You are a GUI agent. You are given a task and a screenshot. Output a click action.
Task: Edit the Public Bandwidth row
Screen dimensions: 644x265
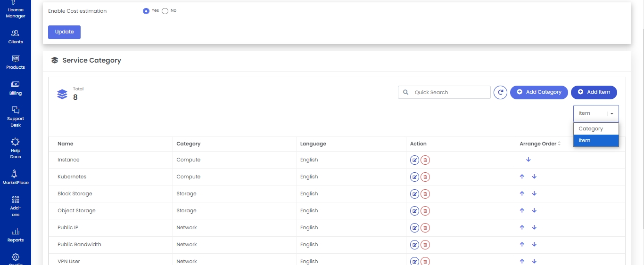pyautogui.click(x=414, y=245)
